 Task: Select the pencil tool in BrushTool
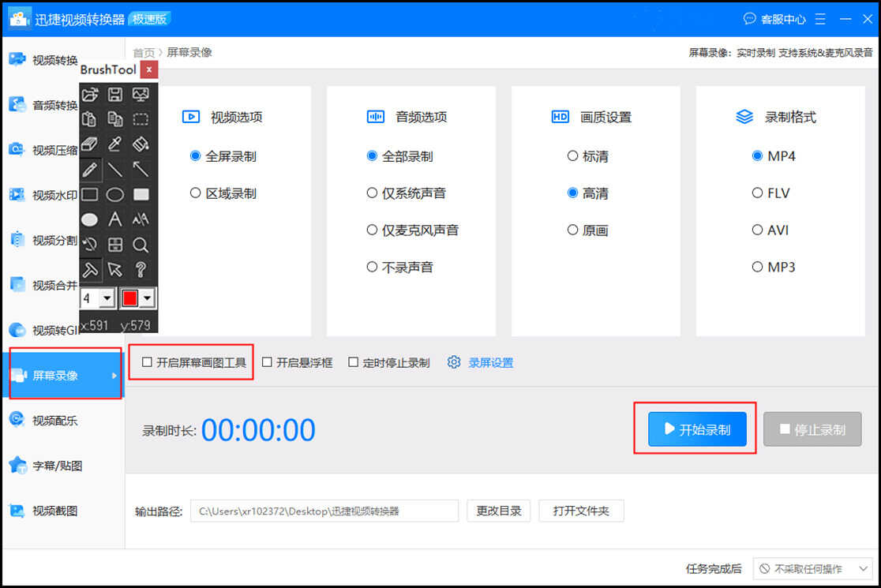[90, 169]
